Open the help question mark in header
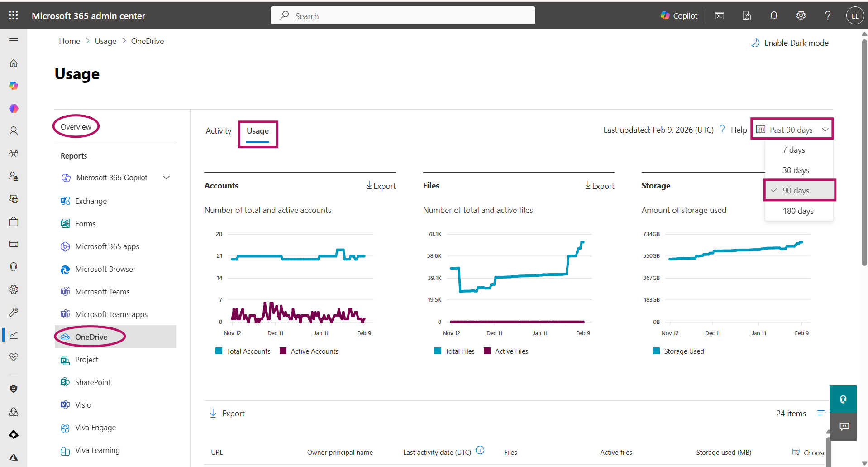868x467 pixels. coord(828,16)
